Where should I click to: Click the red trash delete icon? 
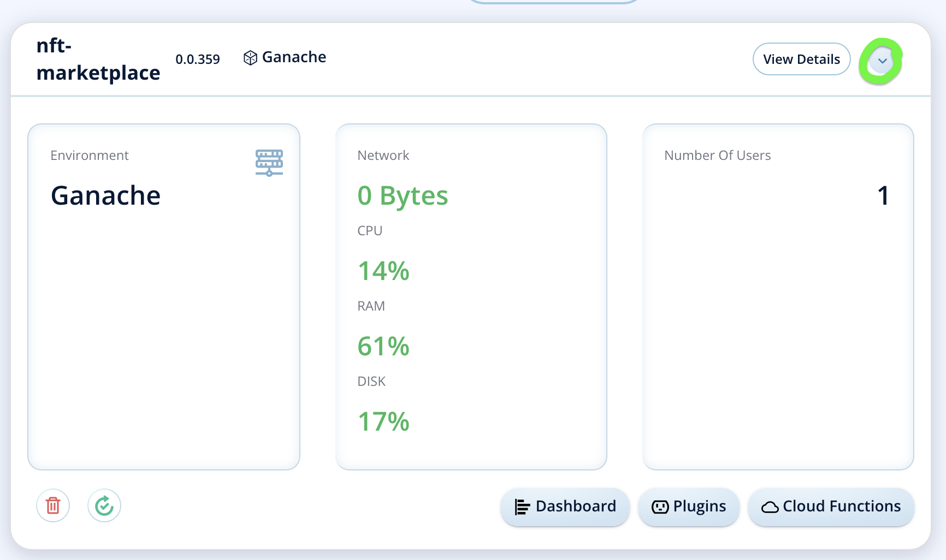(53, 505)
